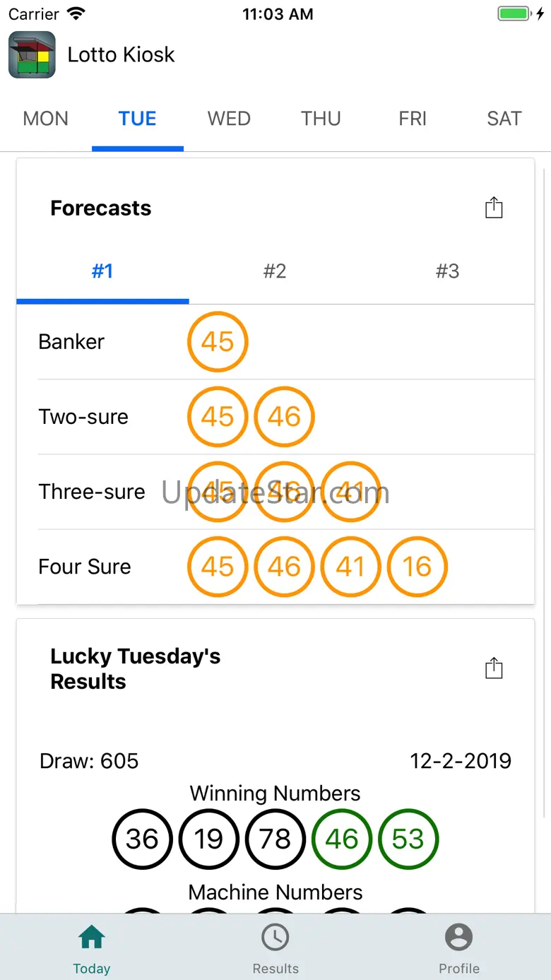Image resolution: width=551 pixels, height=980 pixels.
Task: Switch to the WED day tab
Action: pos(229,119)
